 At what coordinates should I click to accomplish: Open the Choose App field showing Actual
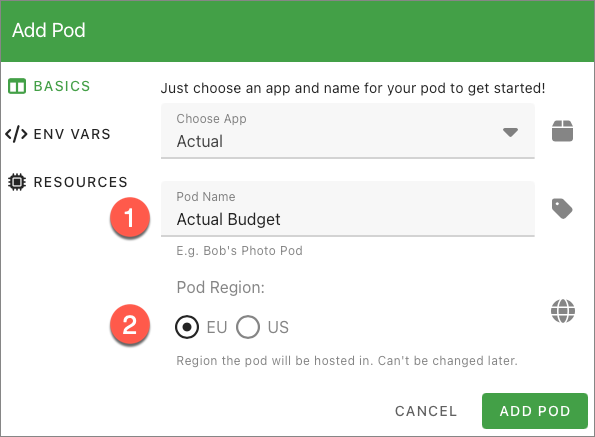click(348, 131)
